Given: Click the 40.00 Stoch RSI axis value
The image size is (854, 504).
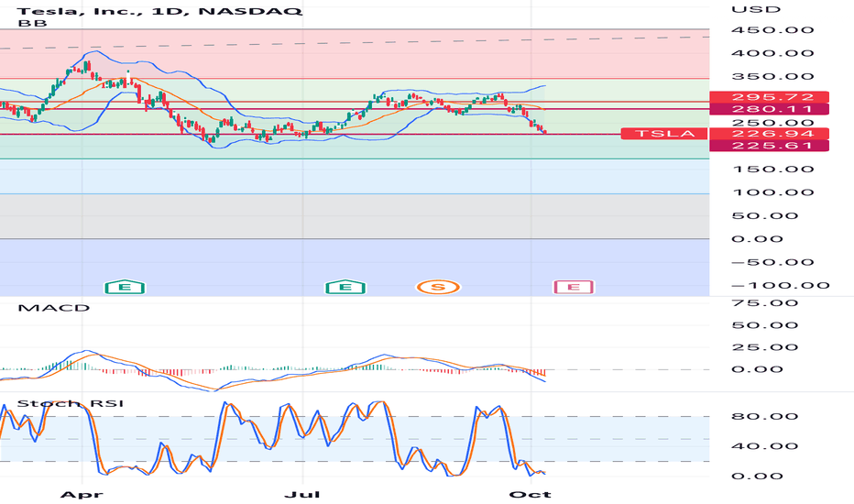Looking at the screenshot, I should point(765,446).
